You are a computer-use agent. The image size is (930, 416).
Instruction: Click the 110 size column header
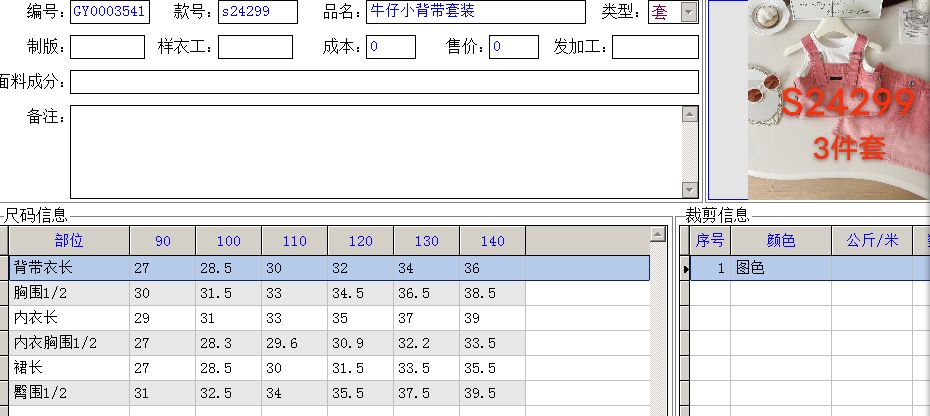(x=294, y=240)
